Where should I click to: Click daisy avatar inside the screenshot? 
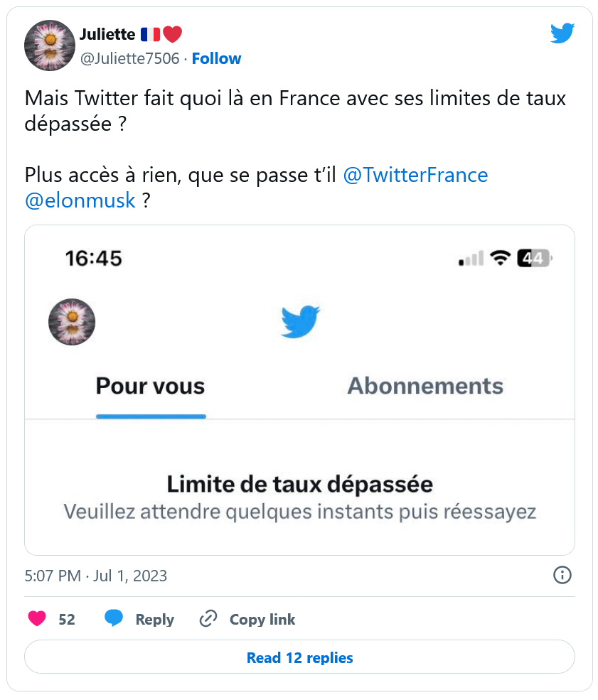pos(72,322)
